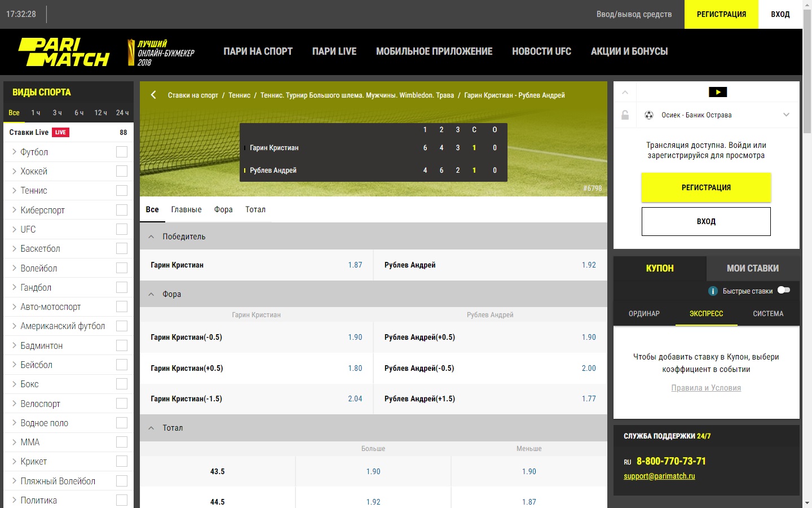Viewport: 812px width, 508px height.
Task: Click the soccer ball icon near Осиек
Action: [649, 115]
